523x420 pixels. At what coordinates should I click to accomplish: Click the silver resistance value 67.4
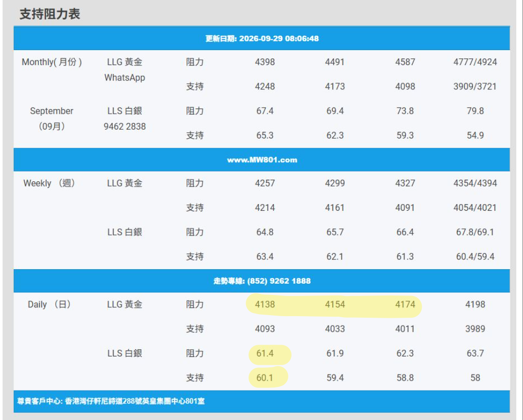[x=265, y=111]
